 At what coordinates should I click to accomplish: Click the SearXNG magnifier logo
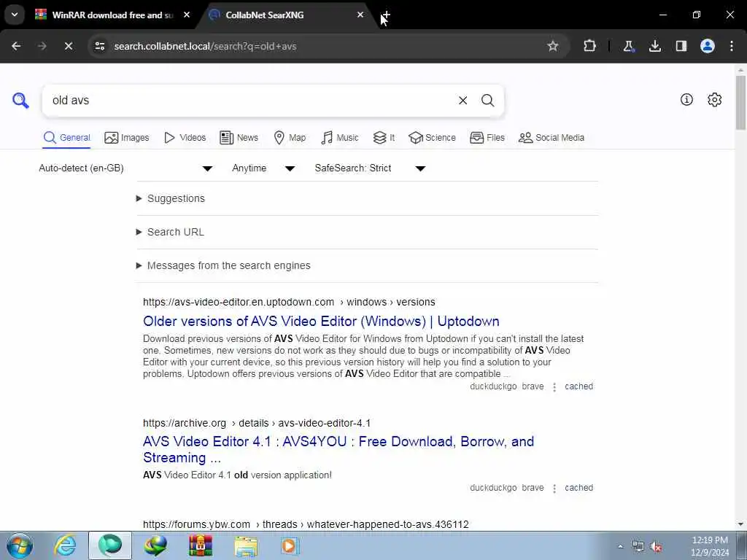(20, 101)
